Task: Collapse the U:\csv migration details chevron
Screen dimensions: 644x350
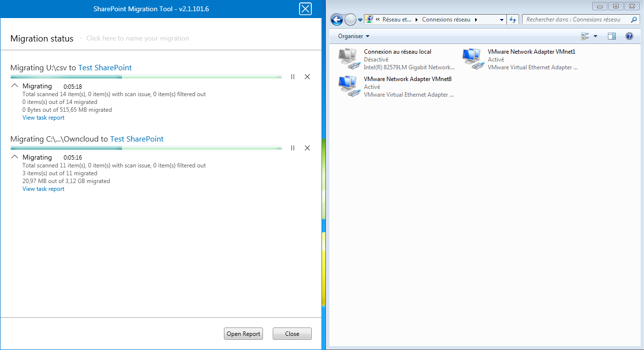Action: pos(15,86)
